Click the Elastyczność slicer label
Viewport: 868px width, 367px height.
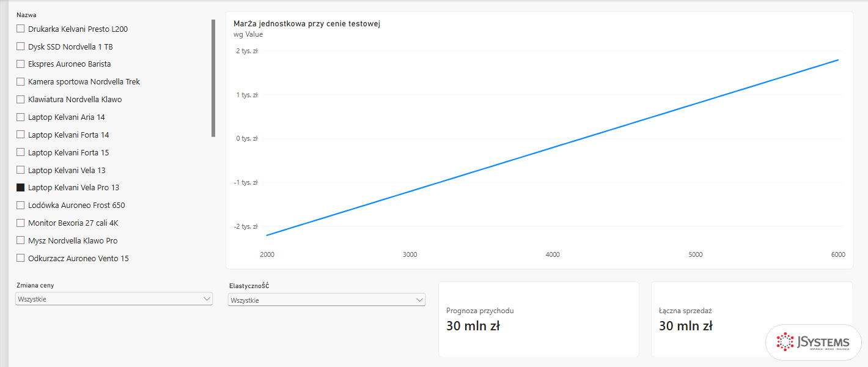tap(249, 286)
